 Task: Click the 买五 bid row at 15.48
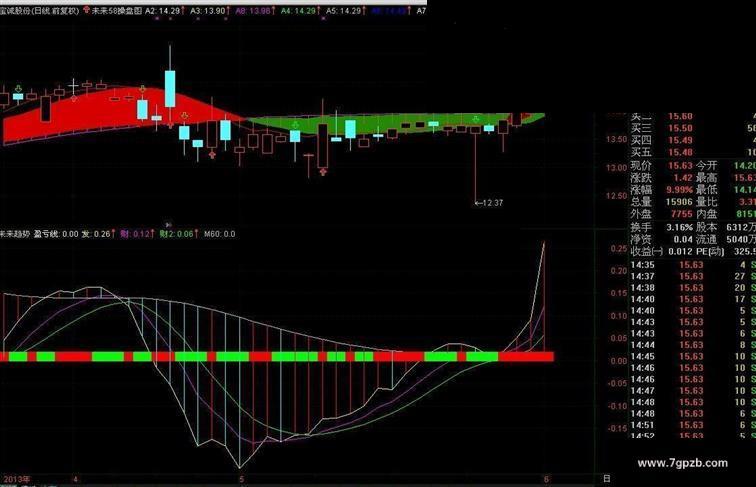693,152
